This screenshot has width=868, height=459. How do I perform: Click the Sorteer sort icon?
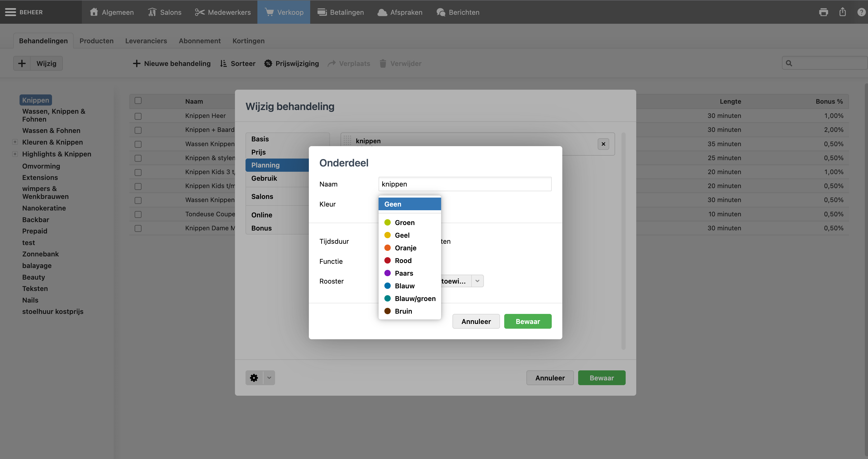pos(223,63)
